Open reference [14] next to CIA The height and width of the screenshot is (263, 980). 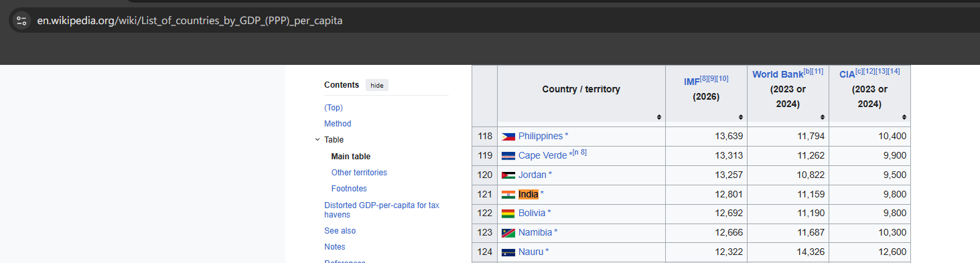pos(894,71)
